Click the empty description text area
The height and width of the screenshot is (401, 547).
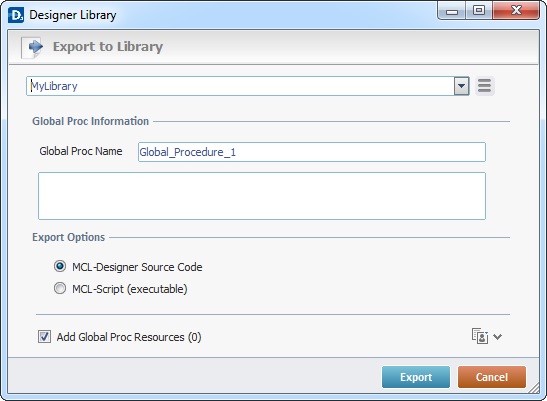pos(262,196)
